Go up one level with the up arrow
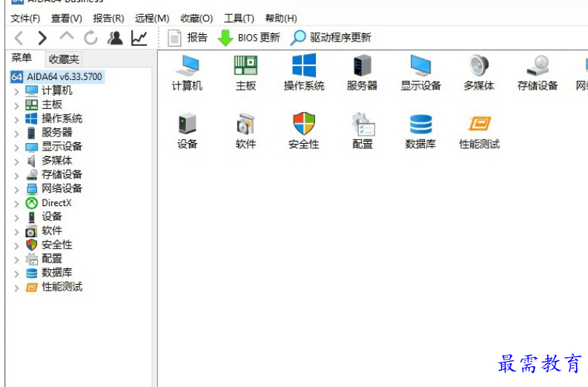Screen dimensions: 588x387 [67, 36]
